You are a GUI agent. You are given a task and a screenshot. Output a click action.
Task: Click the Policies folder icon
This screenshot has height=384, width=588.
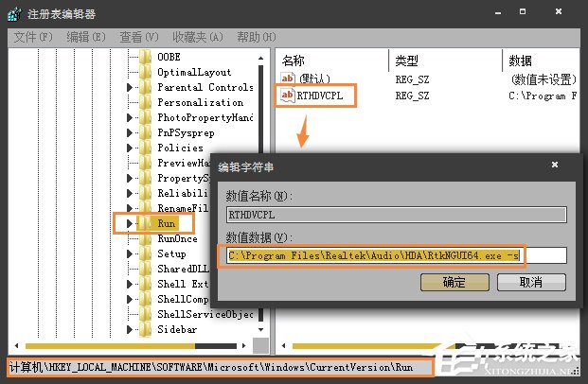coord(145,148)
